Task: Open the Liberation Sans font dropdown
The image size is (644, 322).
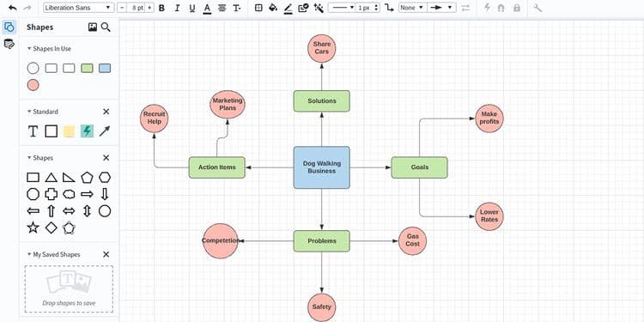Action: tap(78, 8)
